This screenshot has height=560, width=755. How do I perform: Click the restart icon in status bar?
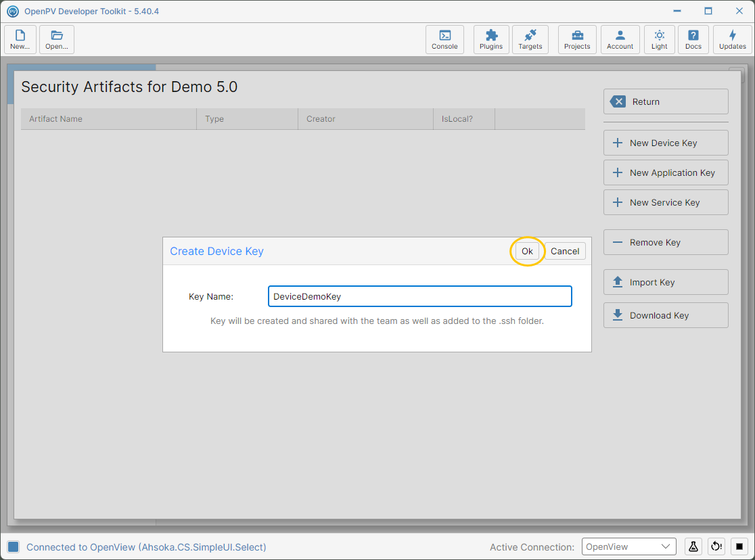tap(716, 546)
